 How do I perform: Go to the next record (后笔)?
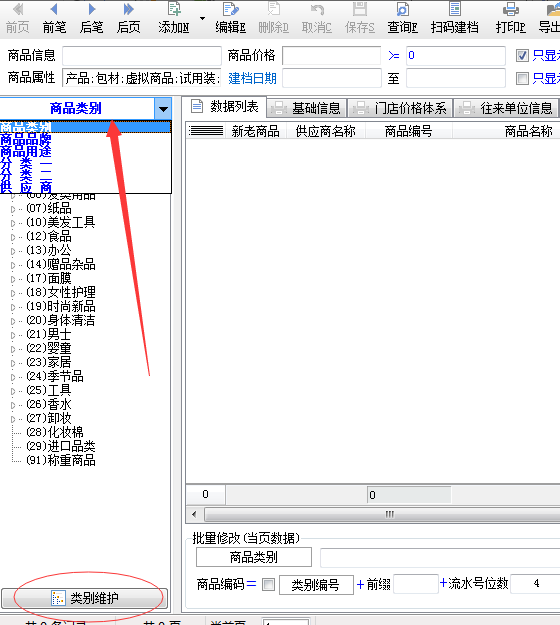pyautogui.click(x=91, y=18)
